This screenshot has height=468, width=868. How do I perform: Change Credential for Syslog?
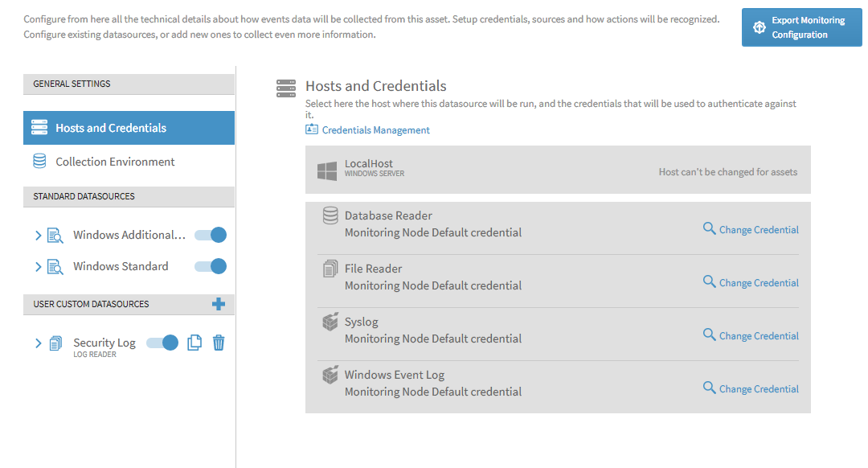751,335
